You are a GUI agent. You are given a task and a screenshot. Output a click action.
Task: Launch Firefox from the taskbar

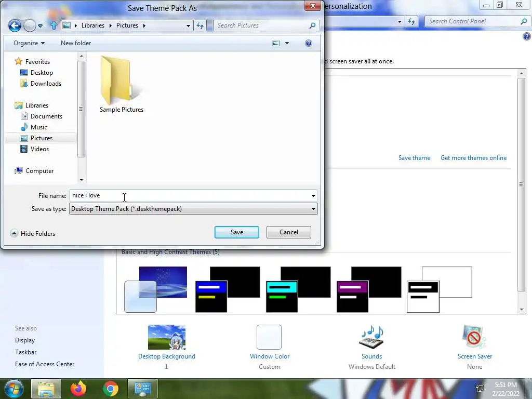point(78,389)
